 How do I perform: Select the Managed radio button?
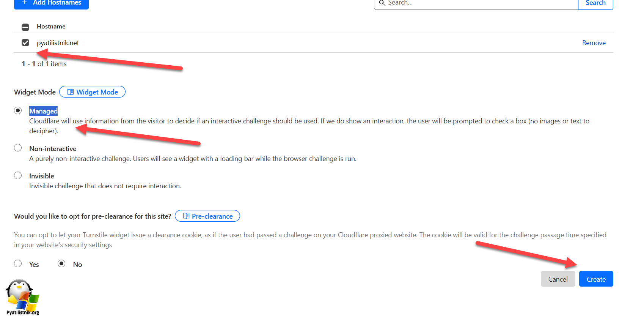coord(18,110)
